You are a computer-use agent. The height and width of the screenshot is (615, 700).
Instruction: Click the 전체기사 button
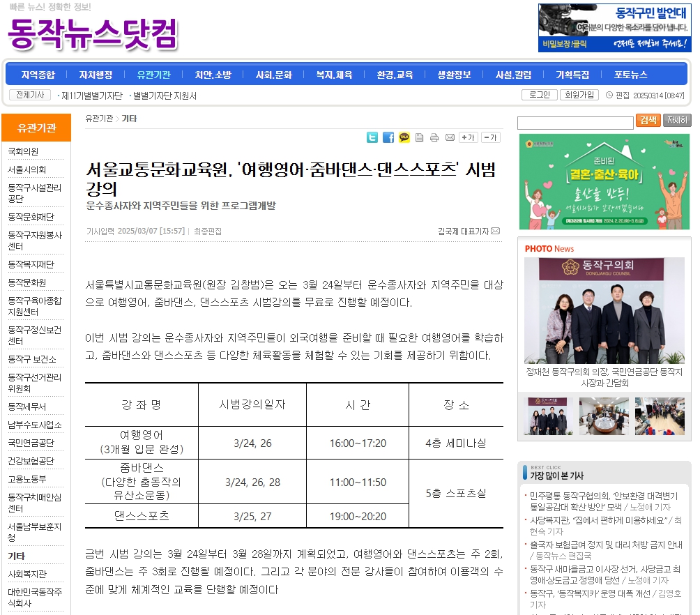(x=30, y=95)
